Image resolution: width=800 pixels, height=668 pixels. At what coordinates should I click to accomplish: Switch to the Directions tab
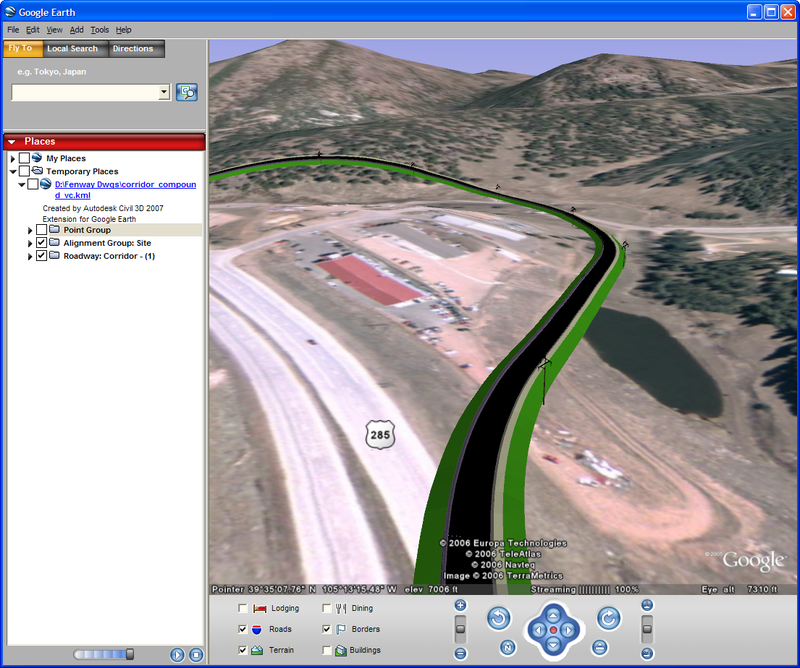135,48
